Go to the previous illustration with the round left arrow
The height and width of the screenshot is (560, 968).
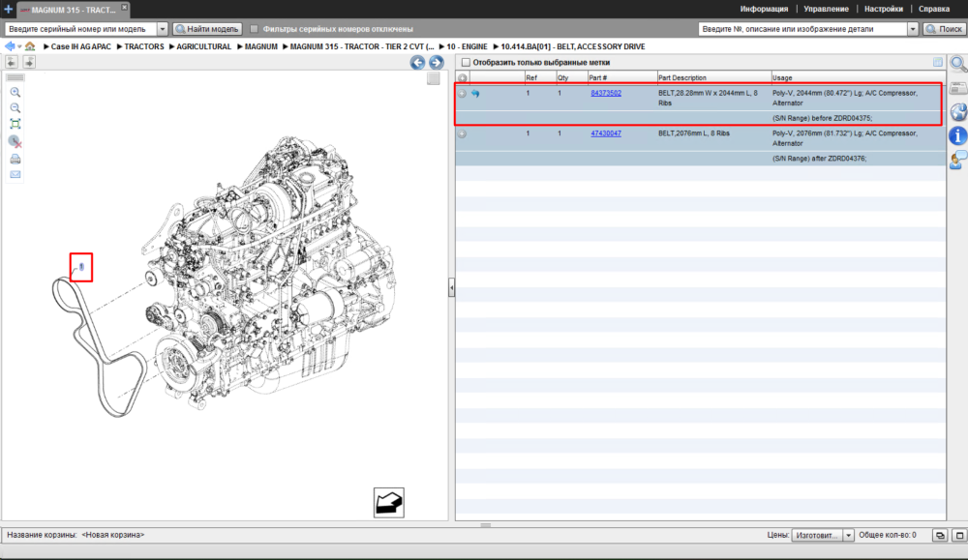click(417, 62)
